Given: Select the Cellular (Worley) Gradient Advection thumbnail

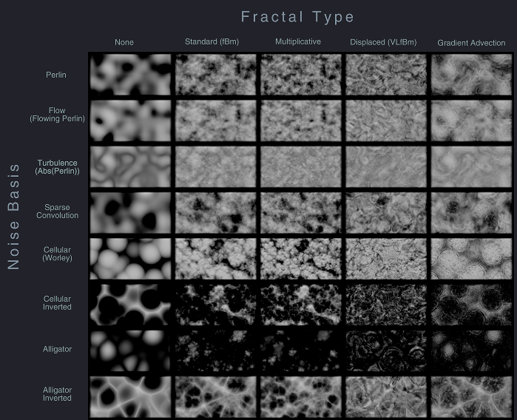Looking at the screenshot, I should pos(472,259).
